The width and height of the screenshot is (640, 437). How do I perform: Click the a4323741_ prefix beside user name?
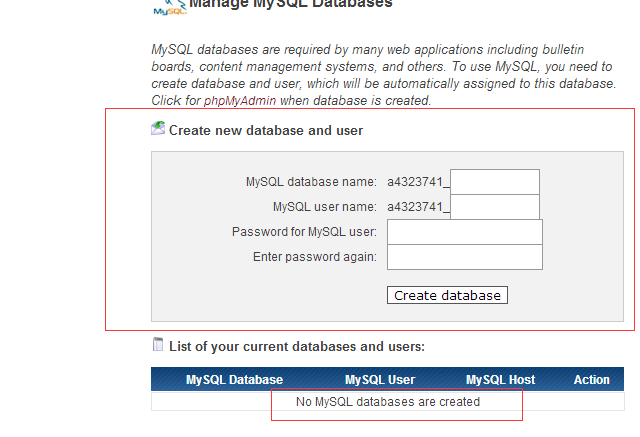pyautogui.click(x=418, y=207)
